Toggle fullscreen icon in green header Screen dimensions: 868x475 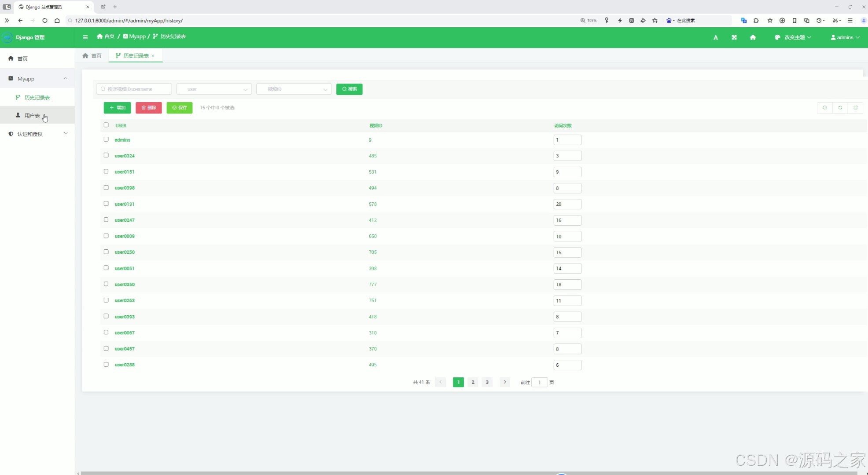(734, 37)
